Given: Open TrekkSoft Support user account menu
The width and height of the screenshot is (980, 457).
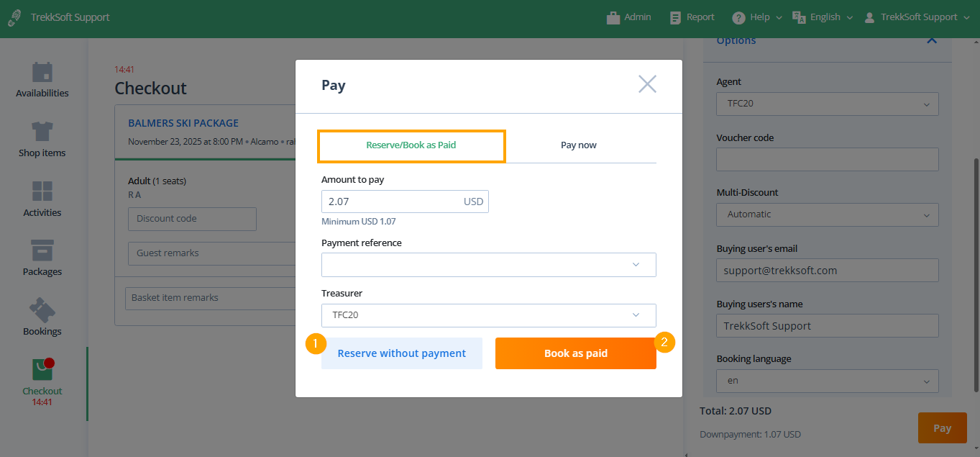Looking at the screenshot, I should (x=917, y=17).
